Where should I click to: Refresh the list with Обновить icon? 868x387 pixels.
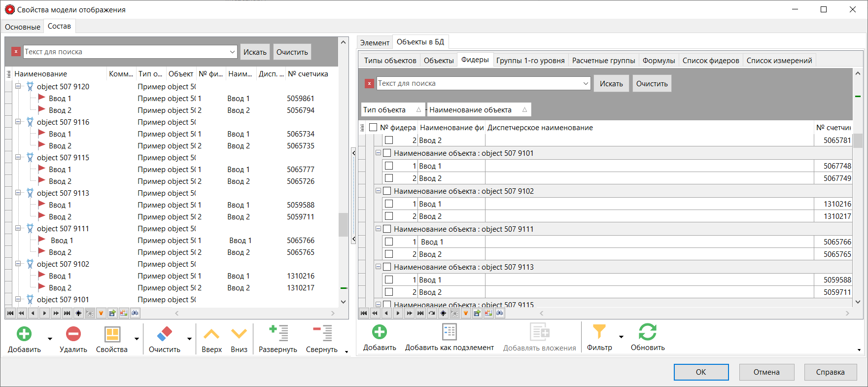pyautogui.click(x=647, y=332)
